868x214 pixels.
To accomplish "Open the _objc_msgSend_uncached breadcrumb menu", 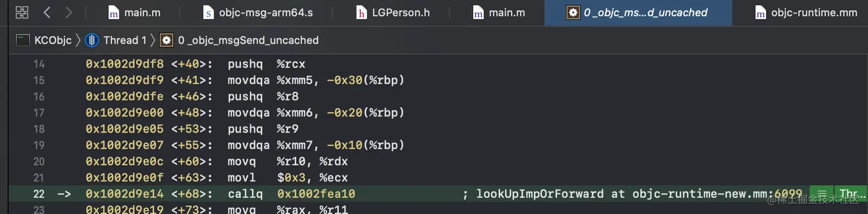I will coord(248,40).
